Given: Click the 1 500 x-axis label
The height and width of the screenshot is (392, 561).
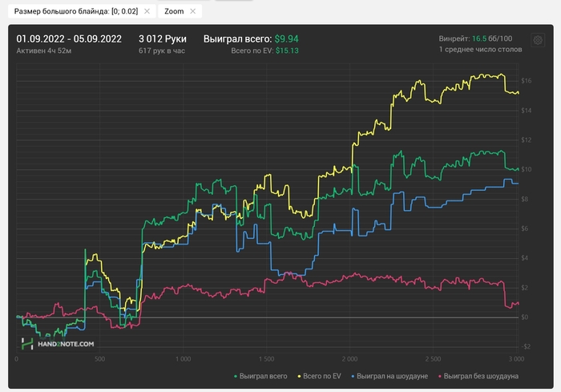Looking at the screenshot, I should (267, 359).
